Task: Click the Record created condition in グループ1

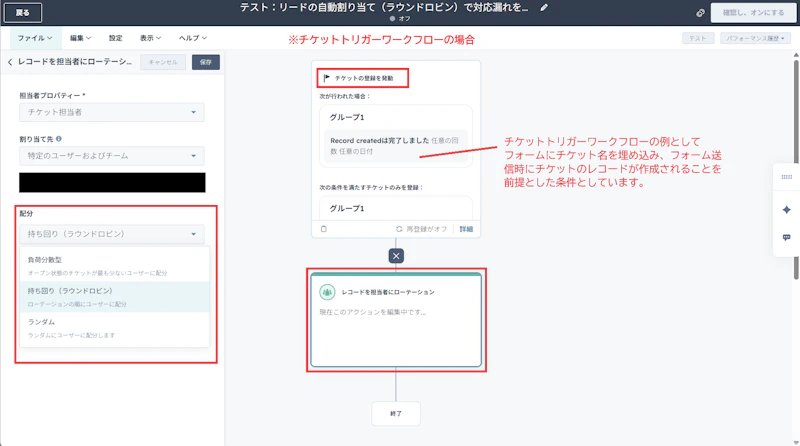Action: (396, 146)
